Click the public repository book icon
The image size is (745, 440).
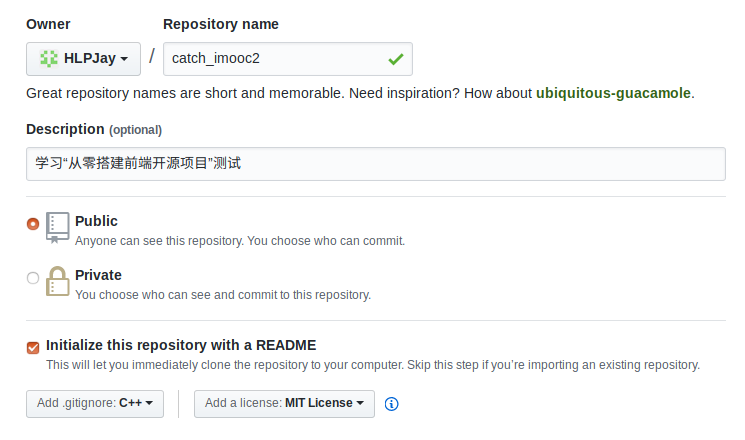pyautogui.click(x=57, y=228)
